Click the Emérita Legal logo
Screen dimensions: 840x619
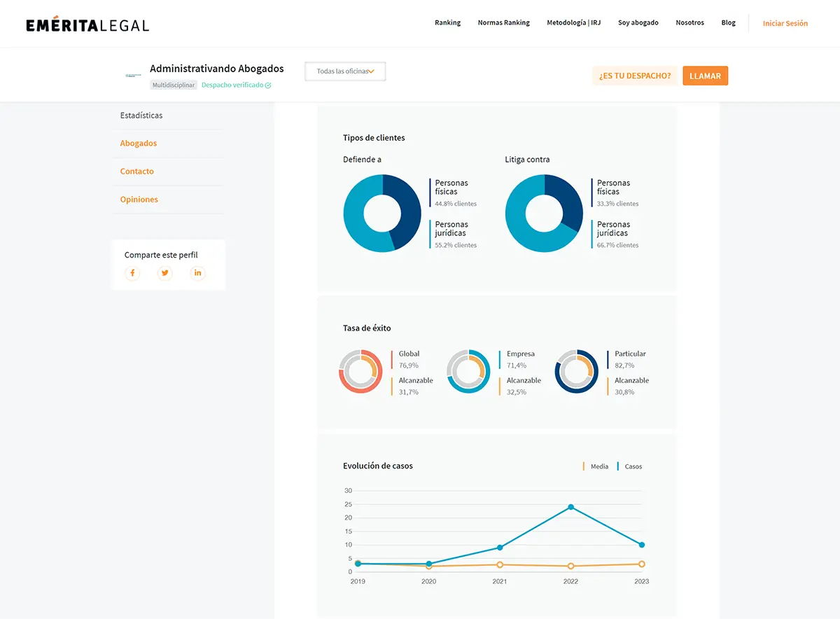coord(87,25)
